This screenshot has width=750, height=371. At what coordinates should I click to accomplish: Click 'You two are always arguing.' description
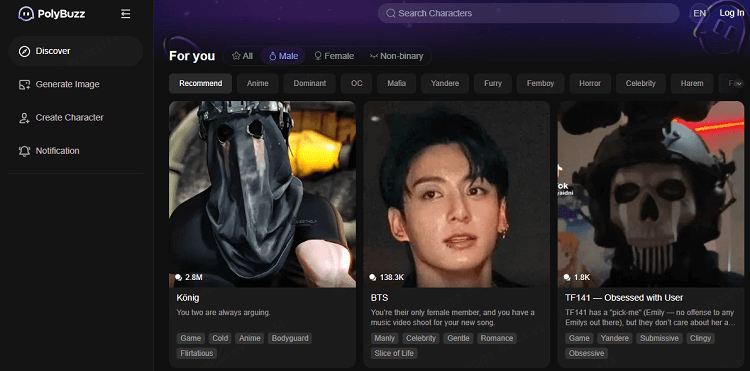point(223,313)
